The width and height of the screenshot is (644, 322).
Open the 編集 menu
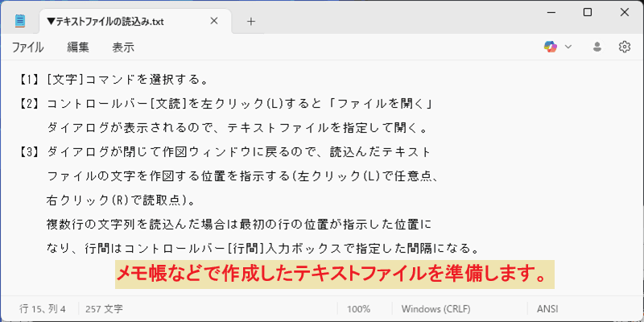pyautogui.click(x=78, y=47)
